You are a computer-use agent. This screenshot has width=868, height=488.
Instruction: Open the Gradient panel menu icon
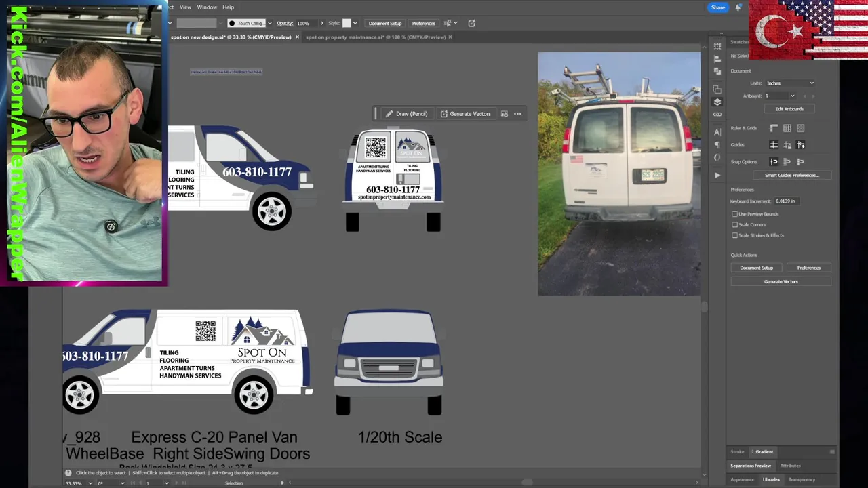click(x=832, y=451)
